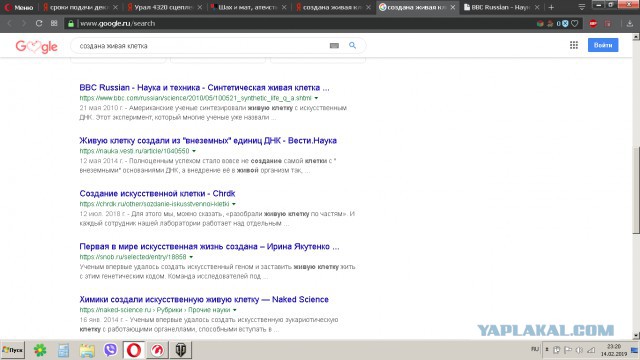The image size is (640, 360).
Task: Open 'Первая в мире искусственная жизнь' result
Action: click(x=209, y=247)
